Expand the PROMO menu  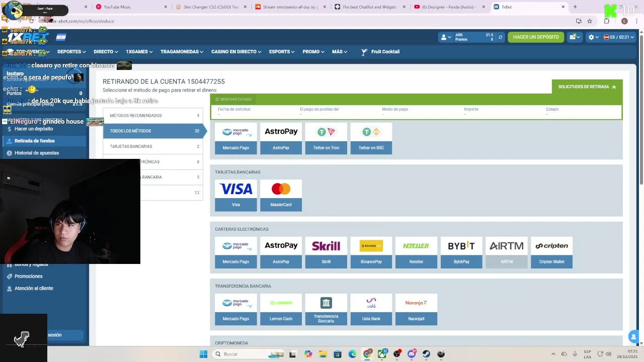pyautogui.click(x=313, y=52)
